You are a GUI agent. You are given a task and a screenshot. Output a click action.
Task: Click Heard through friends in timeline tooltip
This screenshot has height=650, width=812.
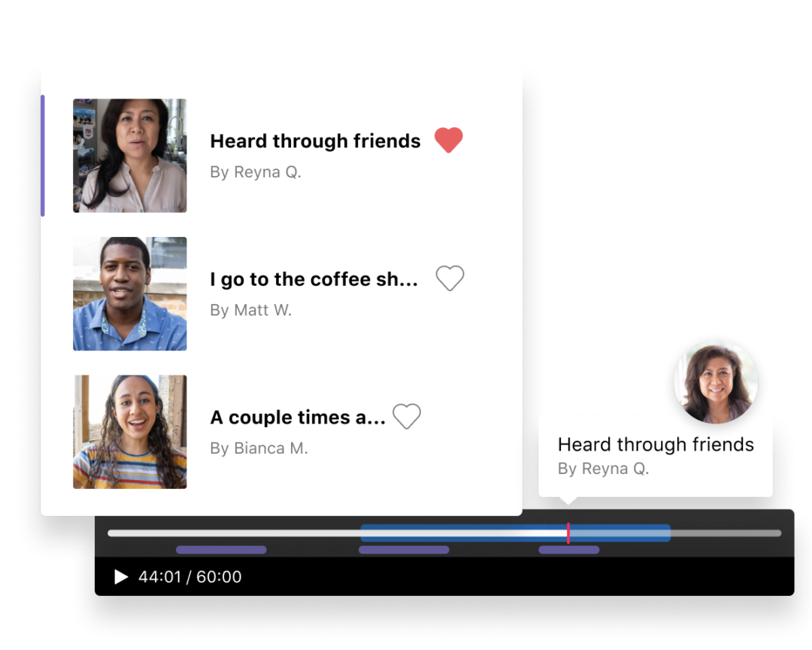pos(656,445)
